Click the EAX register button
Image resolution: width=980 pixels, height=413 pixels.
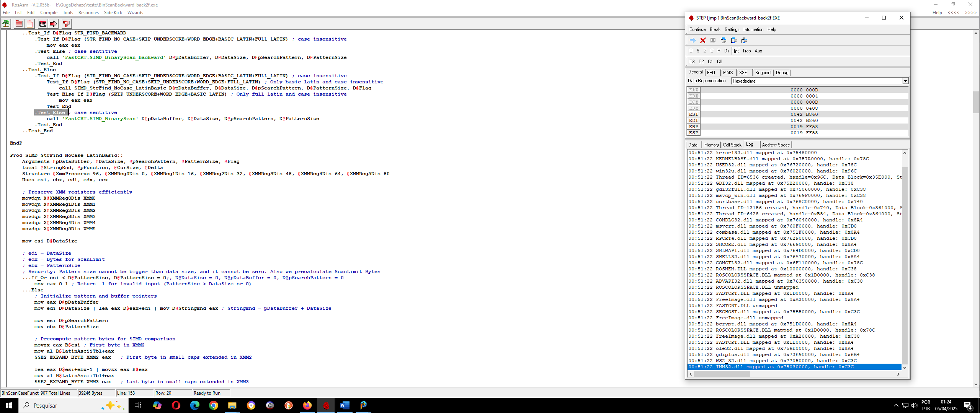tap(694, 90)
